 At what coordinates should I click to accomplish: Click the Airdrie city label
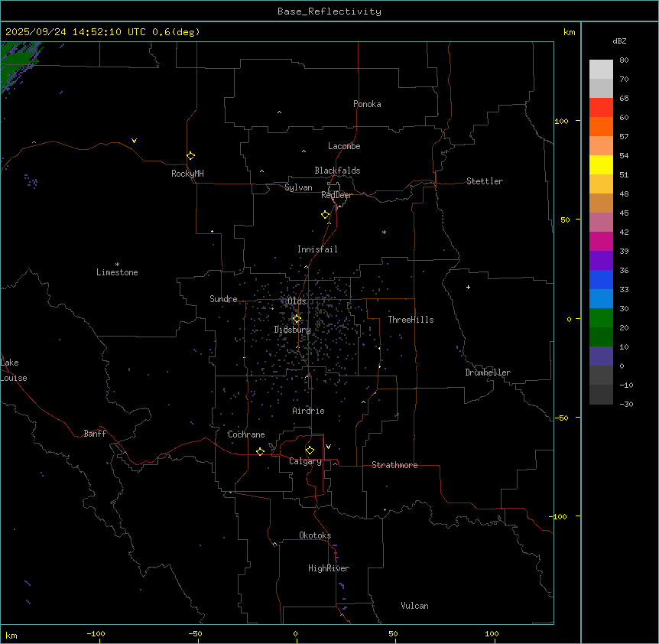[x=308, y=411]
